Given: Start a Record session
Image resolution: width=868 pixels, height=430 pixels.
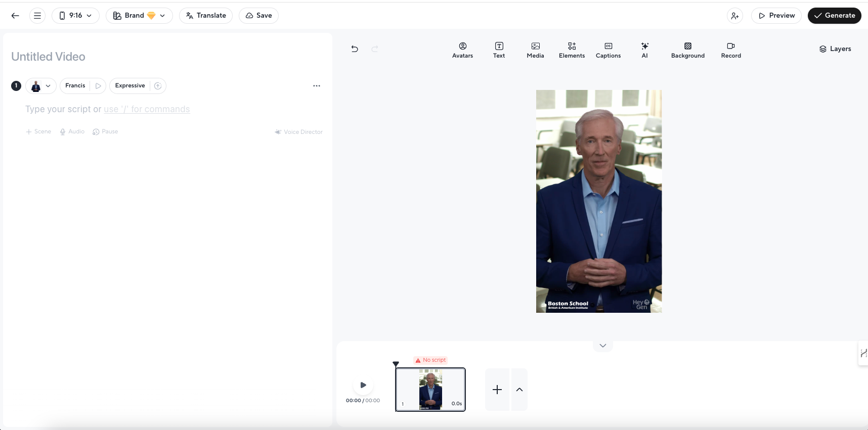Looking at the screenshot, I should click(731, 50).
